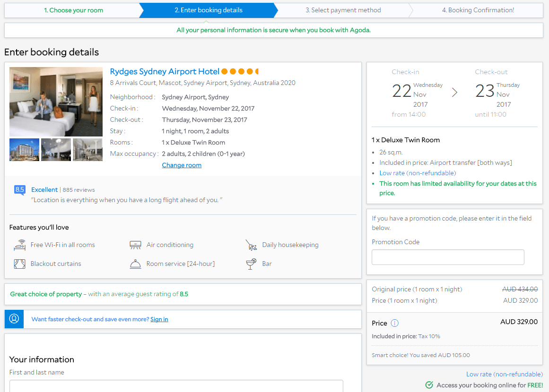Viewport: 549px width, 392px height.
Task: Click the Free Wi-Fi feature icon
Action: (19, 245)
